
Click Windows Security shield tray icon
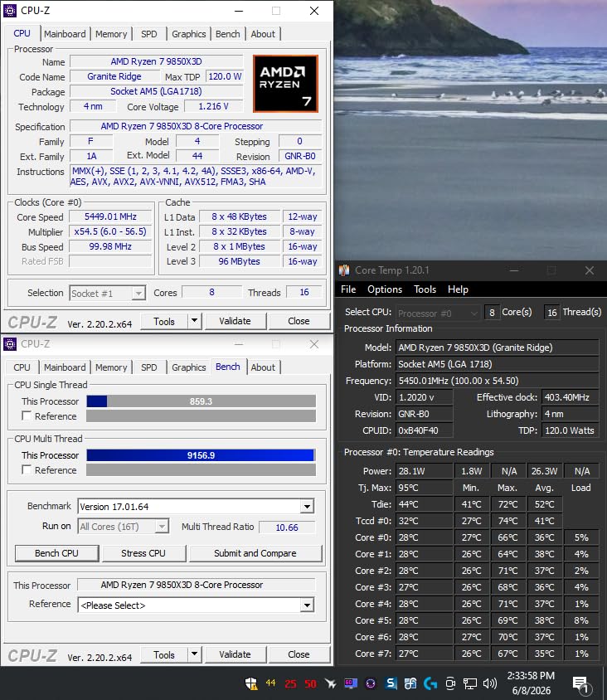[251, 683]
